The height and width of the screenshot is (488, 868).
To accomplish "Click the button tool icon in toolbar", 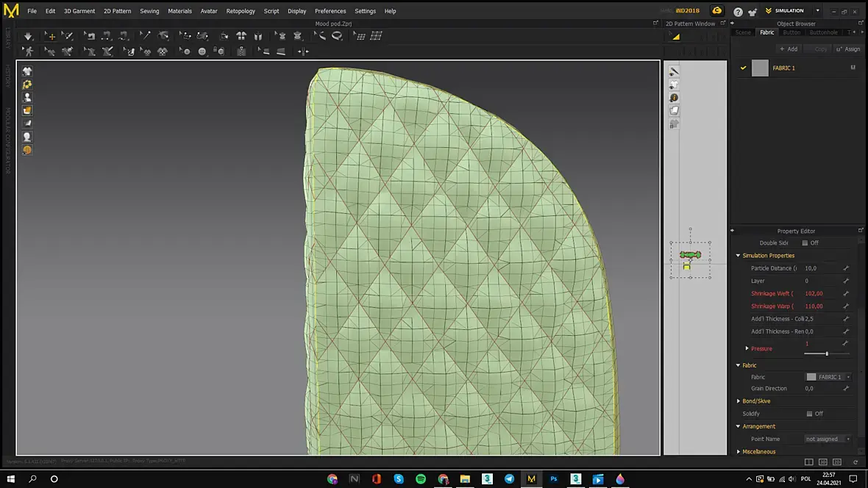I will click(x=202, y=52).
